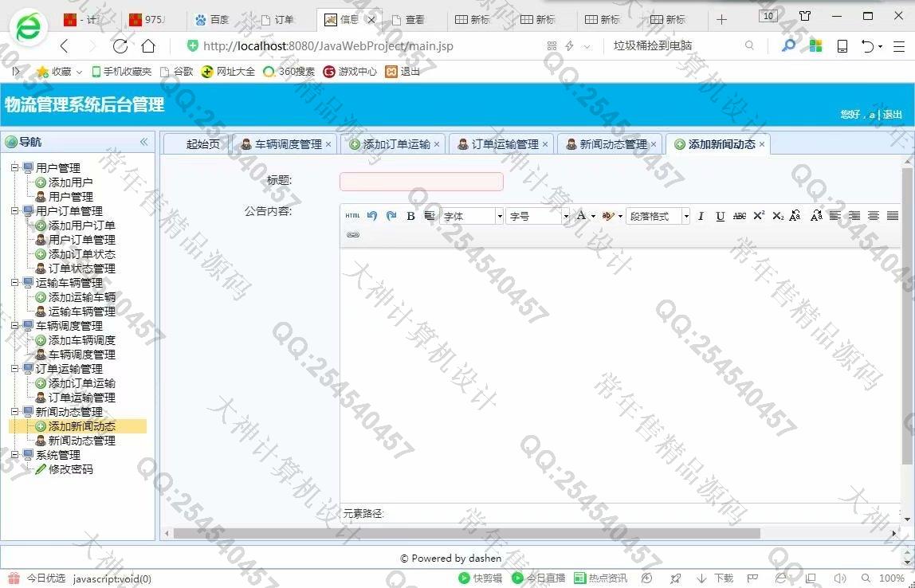Image resolution: width=915 pixels, height=588 pixels.
Task: Click 热点资讯 in browser status bar
Action: point(600,578)
